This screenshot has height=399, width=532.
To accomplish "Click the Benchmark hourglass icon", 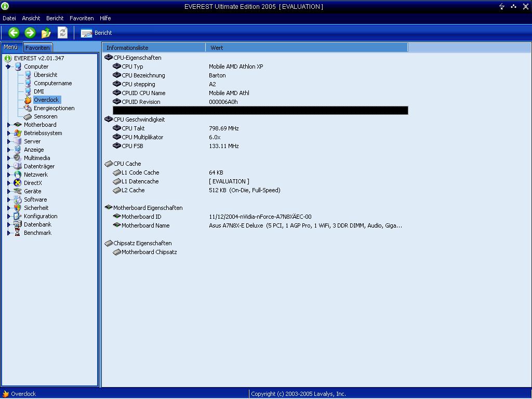I will pyautogui.click(x=18, y=233).
